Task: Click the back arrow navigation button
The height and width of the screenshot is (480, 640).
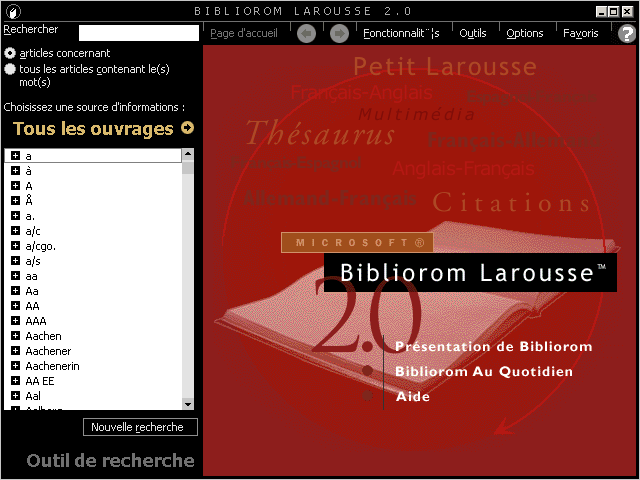Action: [307, 33]
